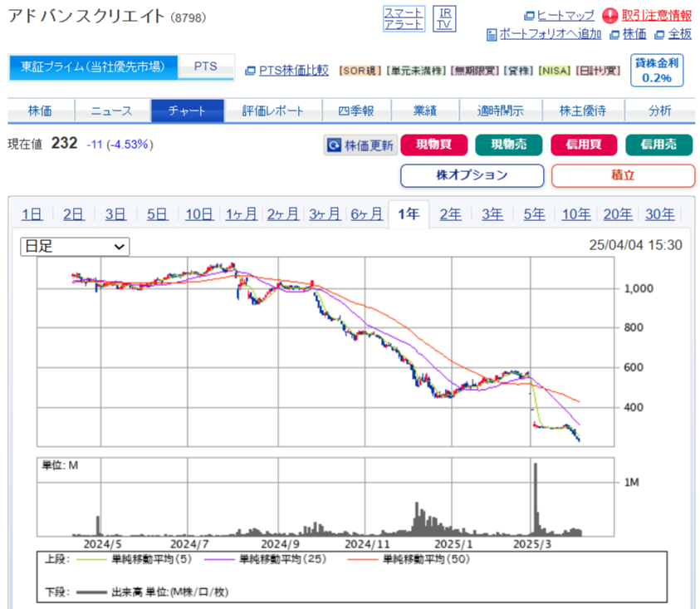Click the popup icon beside 株価 link
Screen dimensions: 700x609
tap(614, 35)
